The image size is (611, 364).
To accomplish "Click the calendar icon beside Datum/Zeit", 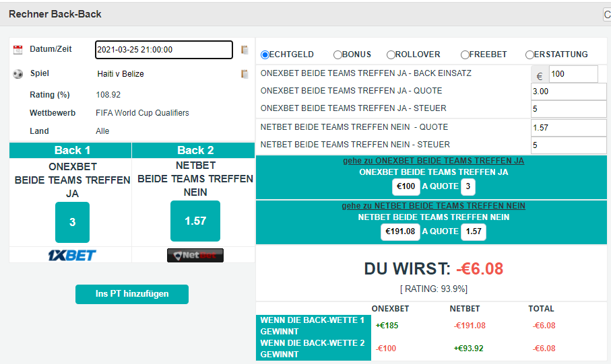I will point(18,49).
